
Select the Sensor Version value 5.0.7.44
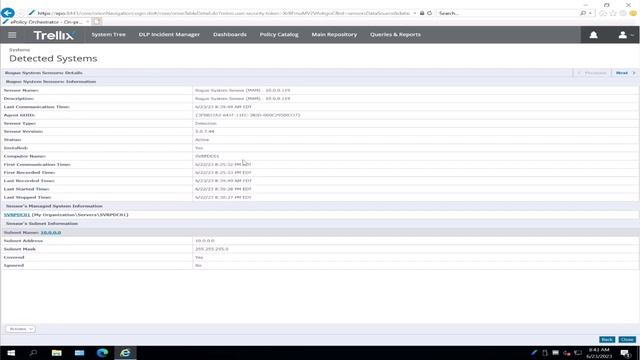[x=204, y=131]
